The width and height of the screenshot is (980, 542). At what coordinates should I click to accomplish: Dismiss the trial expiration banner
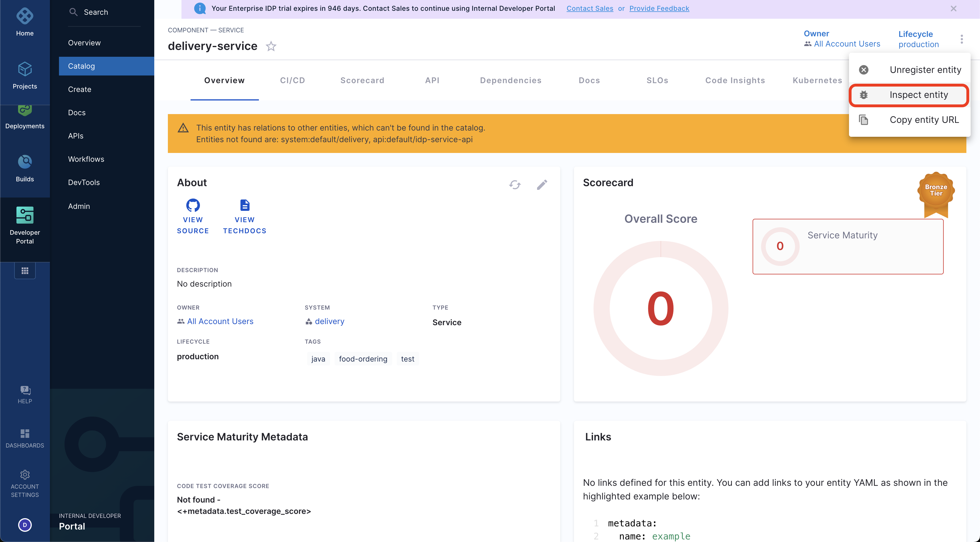click(953, 9)
